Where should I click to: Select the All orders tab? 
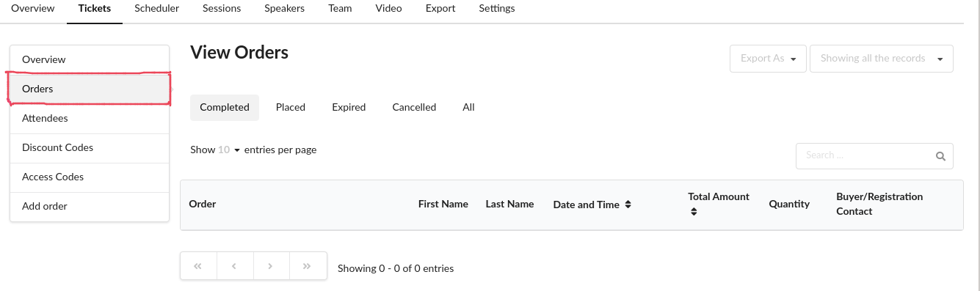click(x=468, y=107)
